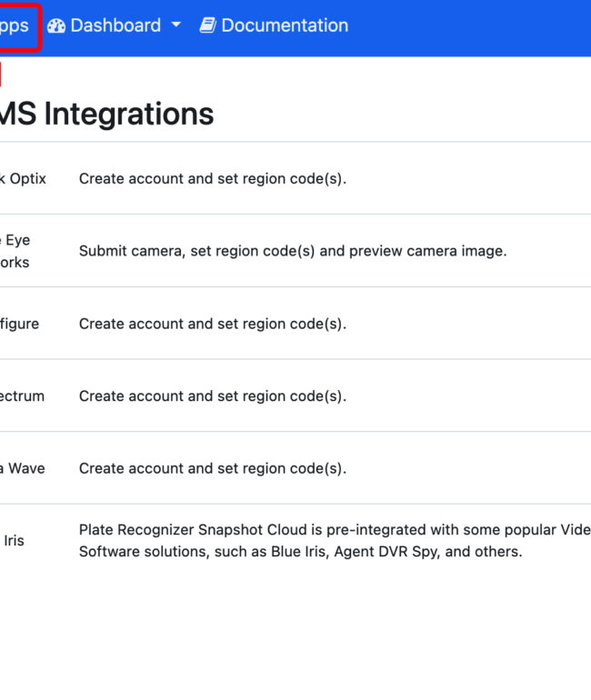Click the 'figure' row description text
The image size is (591, 700).
pyautogui.click(x=213, y=324)
